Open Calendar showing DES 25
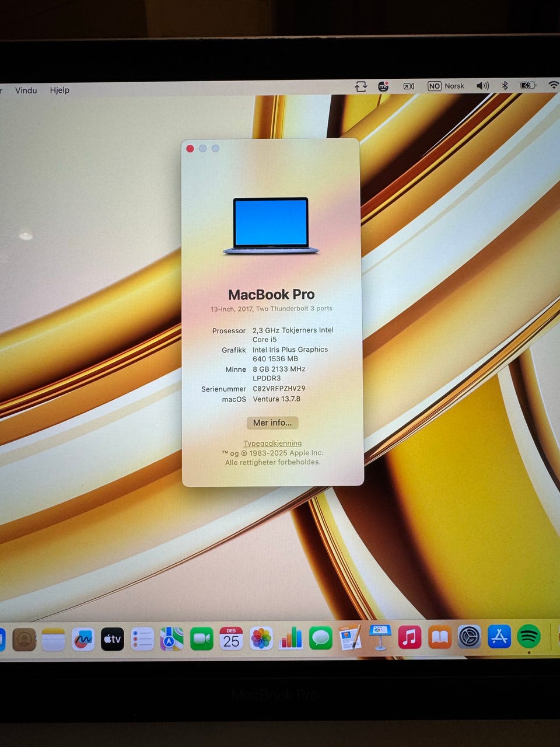The width and height of the screenshot is (560, 747). pyautogui.click(x=232, y=638)
